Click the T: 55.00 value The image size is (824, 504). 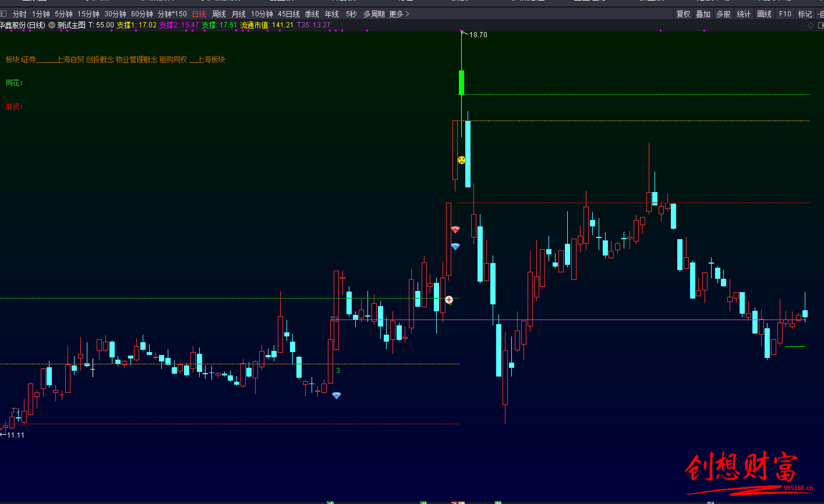[101, 25]
